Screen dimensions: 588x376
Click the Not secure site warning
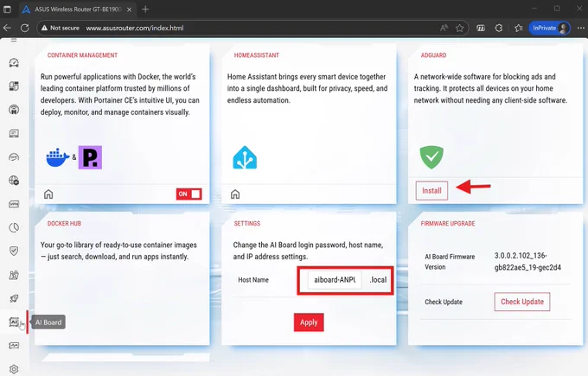[x=61, y=28]
